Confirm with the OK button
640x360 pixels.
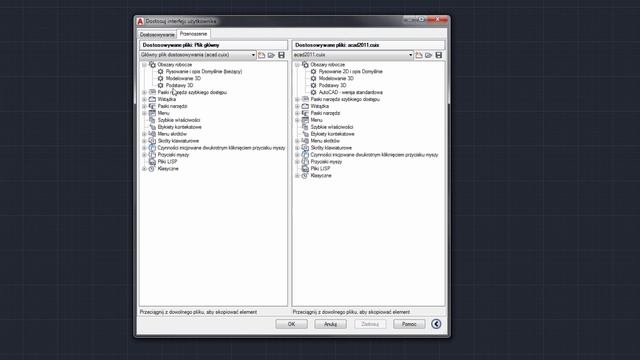pyautogui.click(x=291, y=324)
